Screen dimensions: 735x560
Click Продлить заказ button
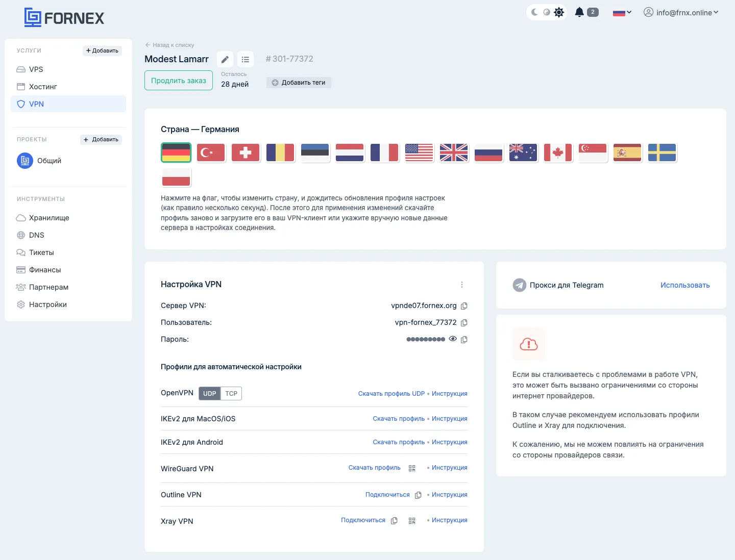click(x=179, y=81)
